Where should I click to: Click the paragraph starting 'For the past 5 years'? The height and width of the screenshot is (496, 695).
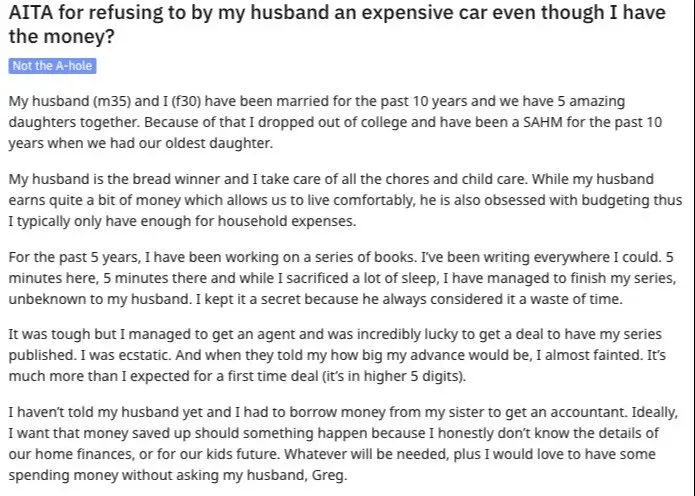[340, 276]
